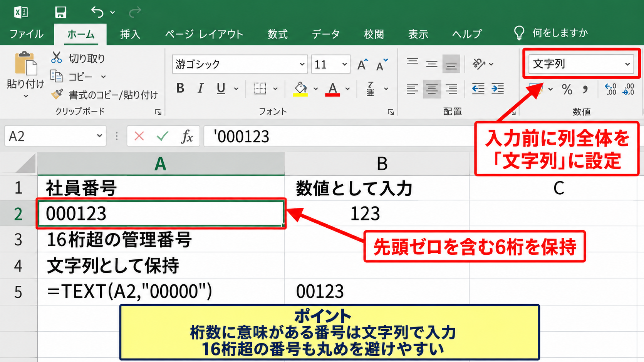Screen dimensions: 644x362
Task: Toggle bottom vertical alignment
Action: click(x=451, y=64)
